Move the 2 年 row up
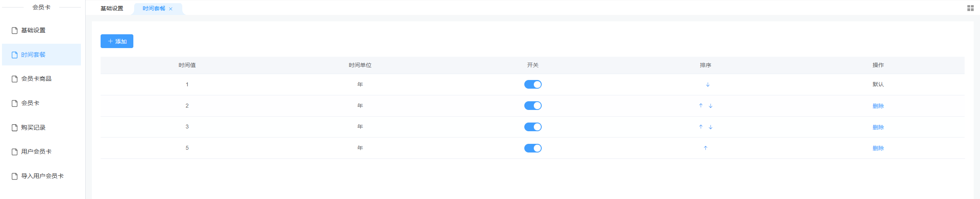 click(701, 106)
